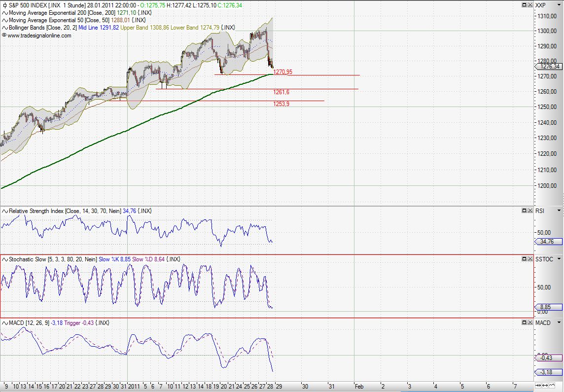Image resolution: width=564 pixels, height=392 pixels.
Task: Click the Relative Strength Index curve icon
Action: [x=3, y=211]
